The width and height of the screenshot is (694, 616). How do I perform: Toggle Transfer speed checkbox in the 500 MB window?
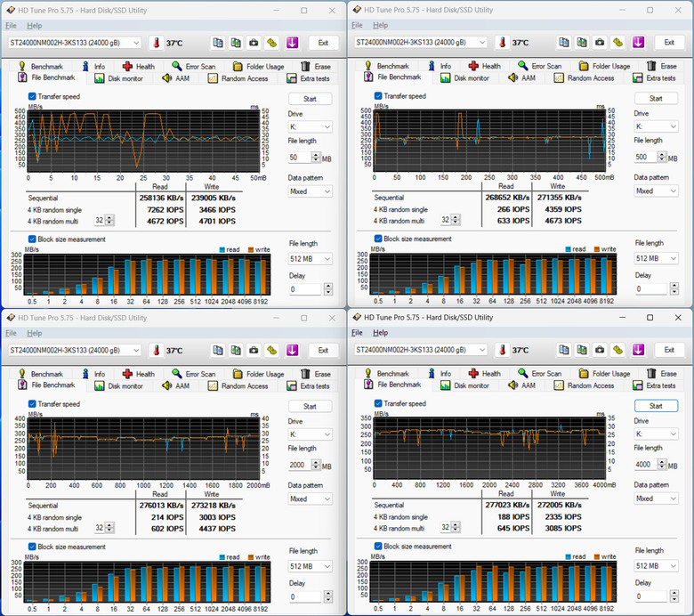pyautogui.click(x=378, y=95)
